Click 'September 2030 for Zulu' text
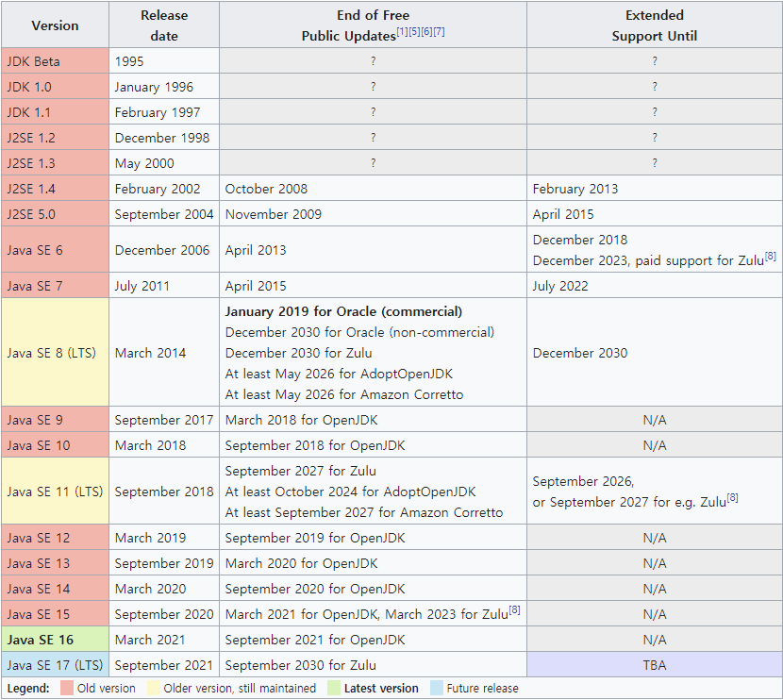783x700 pixels. (x=301, y=664)
